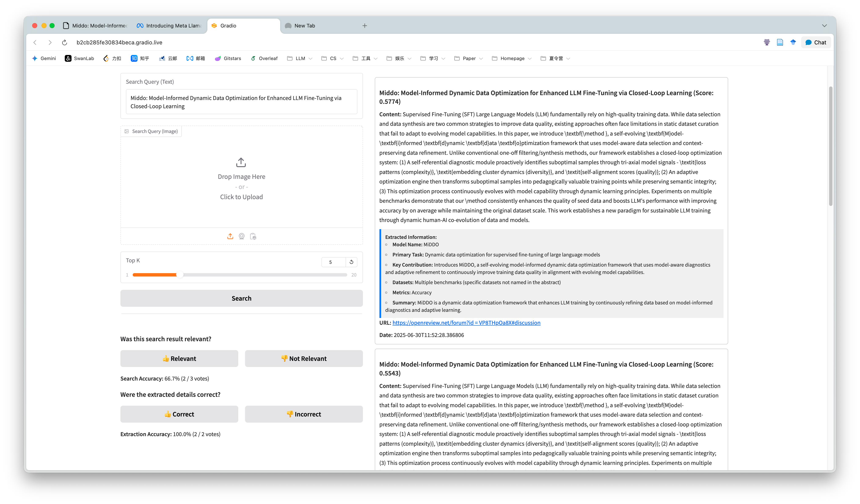Reload the page with refresh icon

pos(65,42)
